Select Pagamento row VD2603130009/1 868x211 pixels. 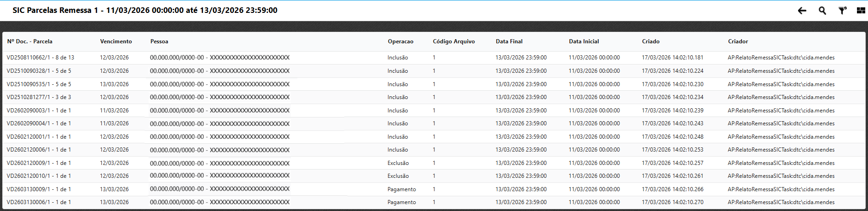39,189
